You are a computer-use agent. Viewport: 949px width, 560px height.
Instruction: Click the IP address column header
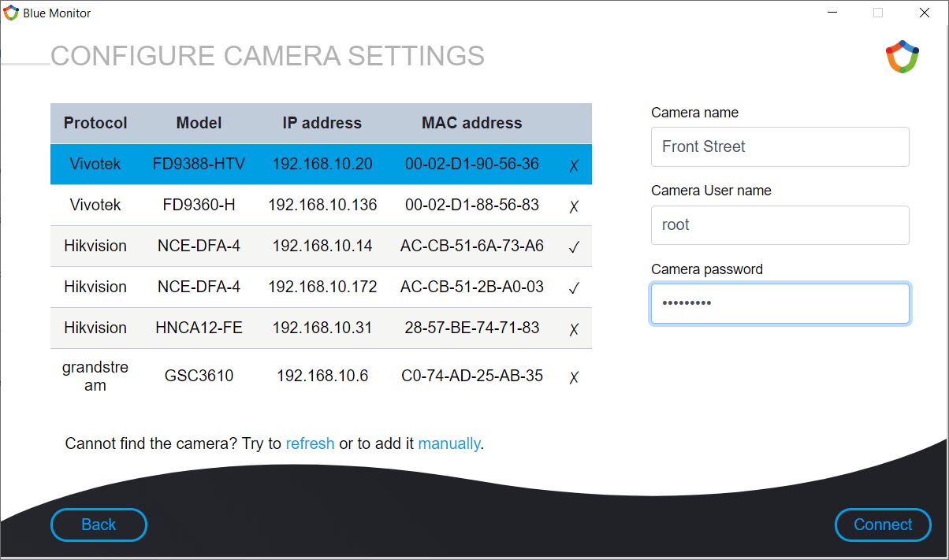322,123
